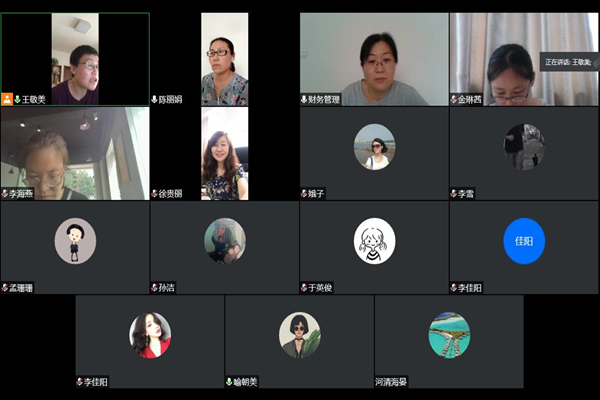Image resolution: width=600 pixels, height=400 pixels.
Task: Click the microphone icon beside 陈丽娟
Action: (155, 100)
